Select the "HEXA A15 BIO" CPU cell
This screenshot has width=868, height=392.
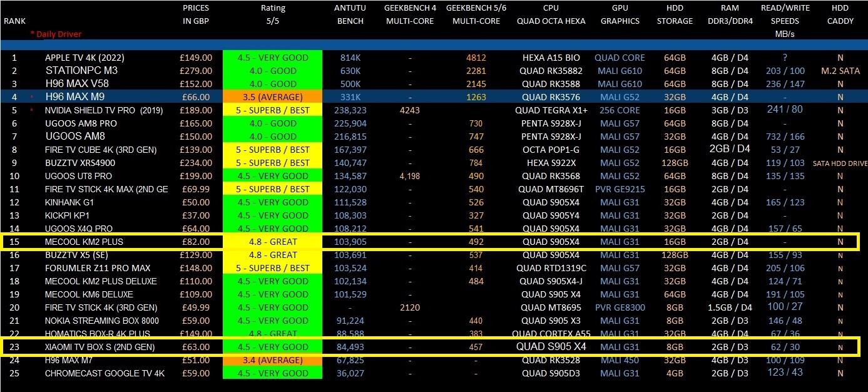[551, 58]
